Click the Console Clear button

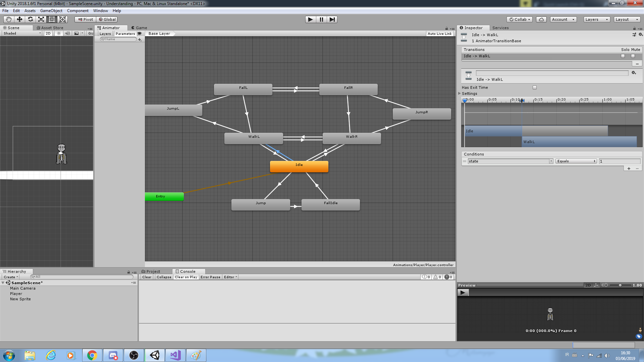point(147,277)
